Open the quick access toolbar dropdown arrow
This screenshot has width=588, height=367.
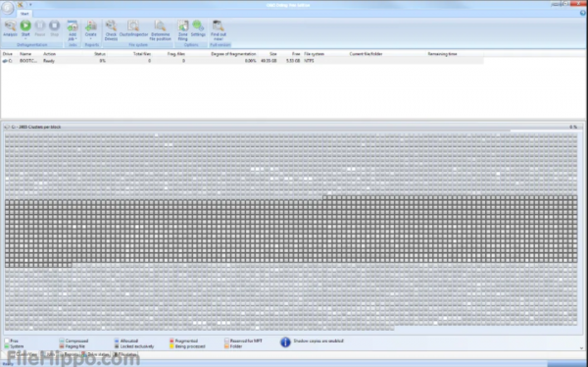tap(30, 5)
